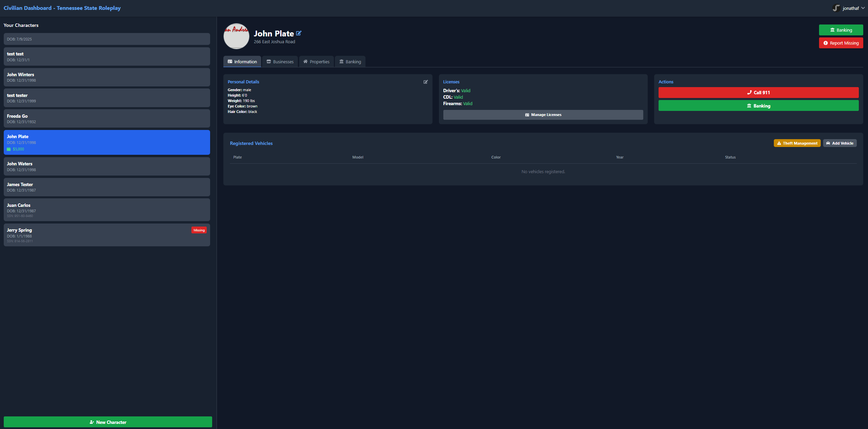
Task: Open the Properties tab
Action: (316, 62)
